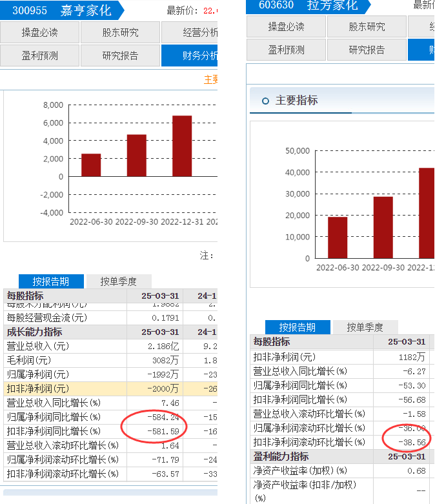Open 盈利预测 tab for 拉芳家化
This screenshot has width=435, height=504.
286,50
